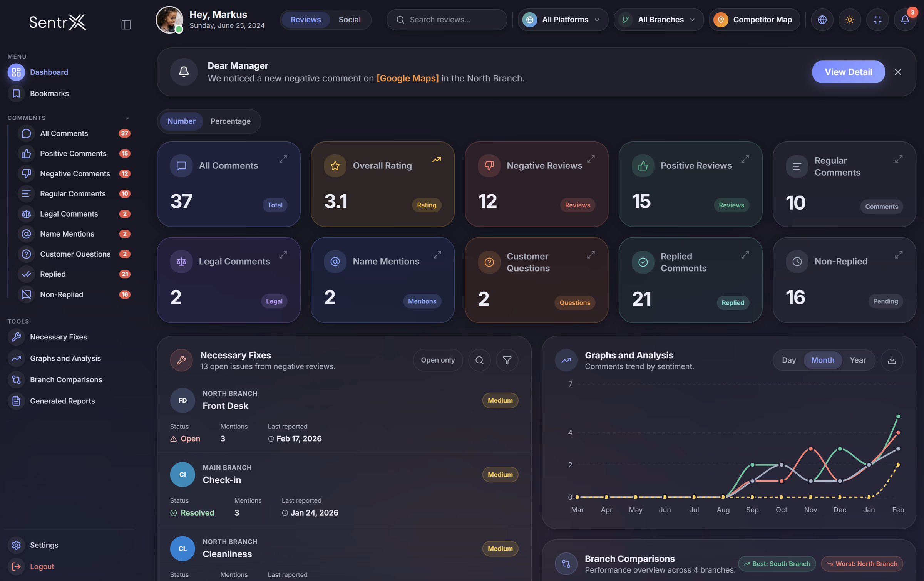Open the notifications bell with badge 3
Image resolution: width=924 pixels, height=581 pixels.
[905, 20]
